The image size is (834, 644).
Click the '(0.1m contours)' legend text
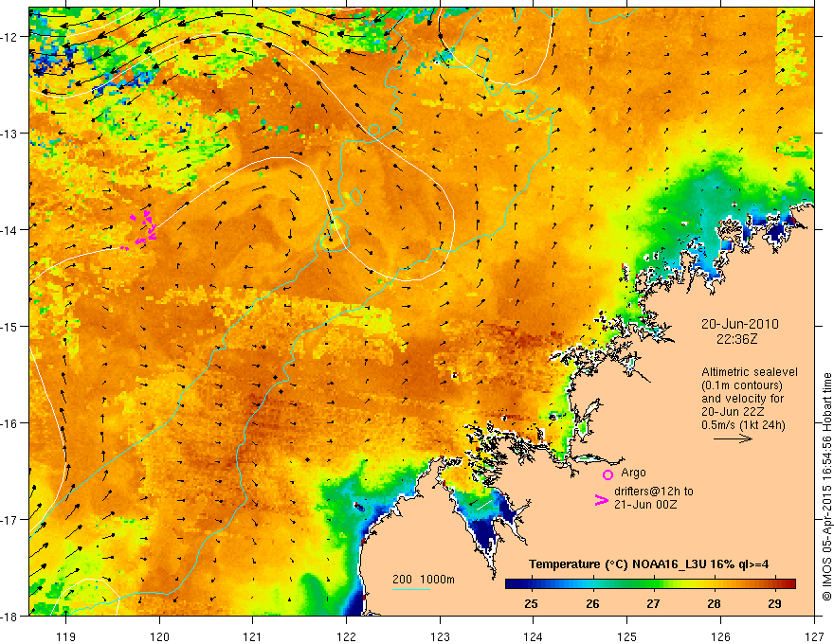point(742,385)
